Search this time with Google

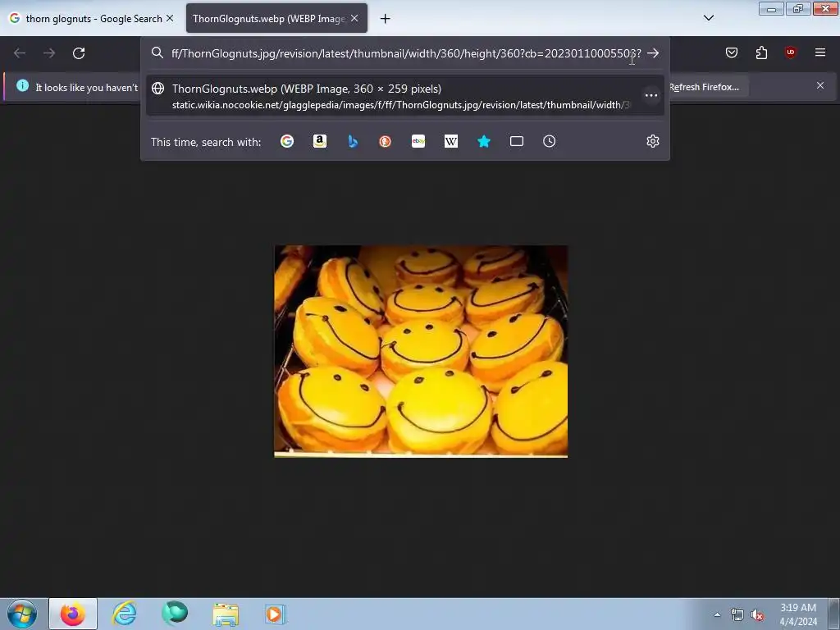tap(287, 141)
